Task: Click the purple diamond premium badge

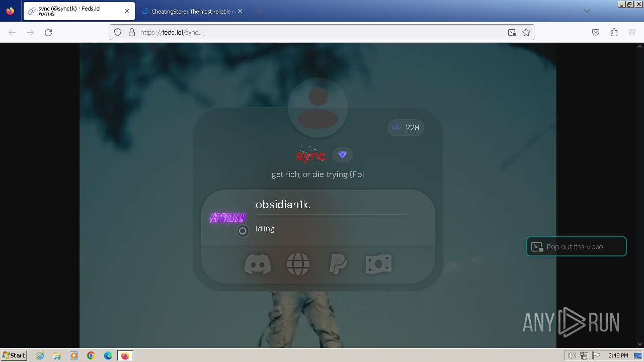Action: click(x=342, y=155)
